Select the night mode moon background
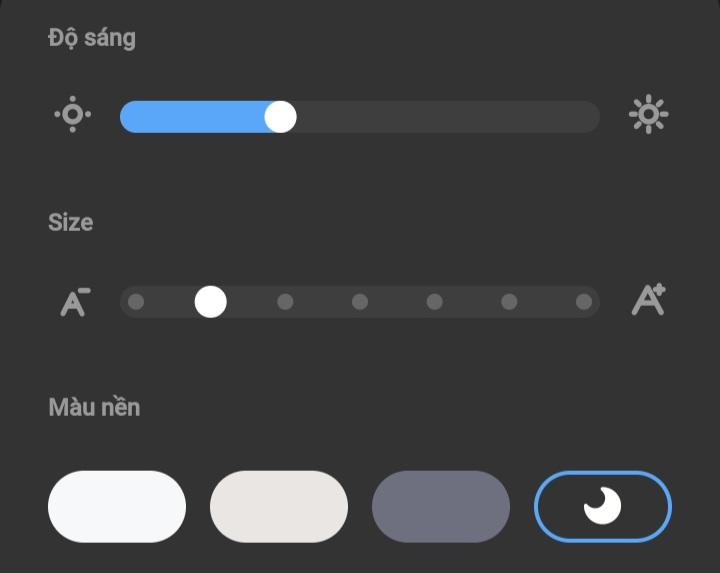720x573 pixels. 603,507
